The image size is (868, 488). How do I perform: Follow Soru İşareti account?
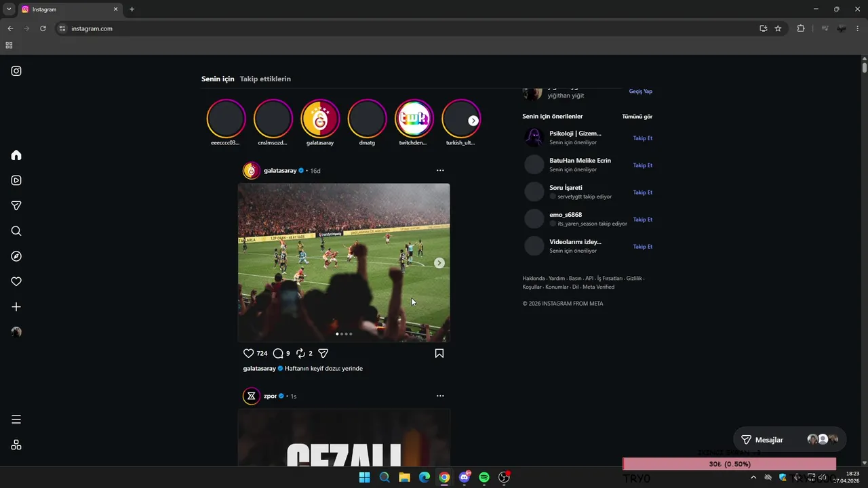point(642,192)
